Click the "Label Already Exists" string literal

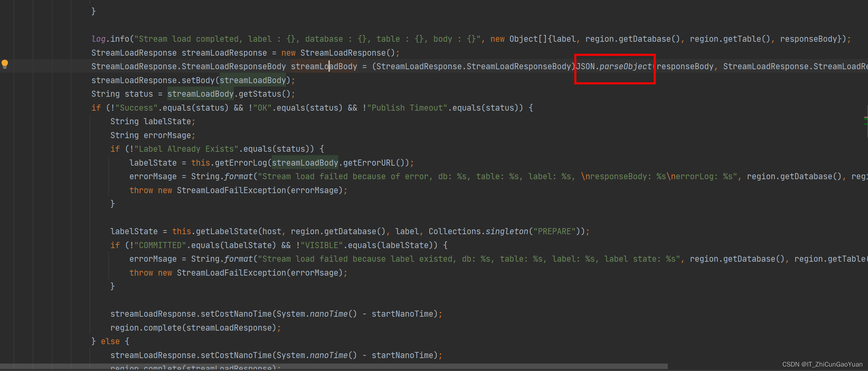186,149
